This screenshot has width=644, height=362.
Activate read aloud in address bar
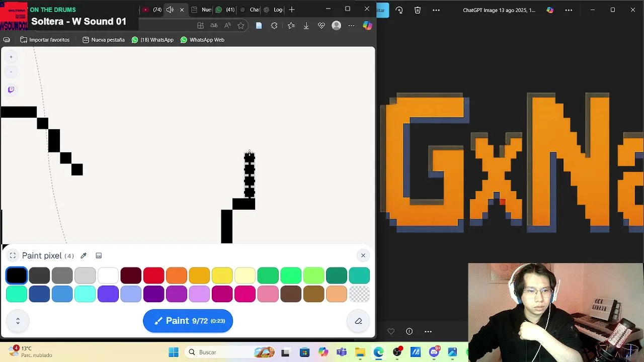pos(227,26)
